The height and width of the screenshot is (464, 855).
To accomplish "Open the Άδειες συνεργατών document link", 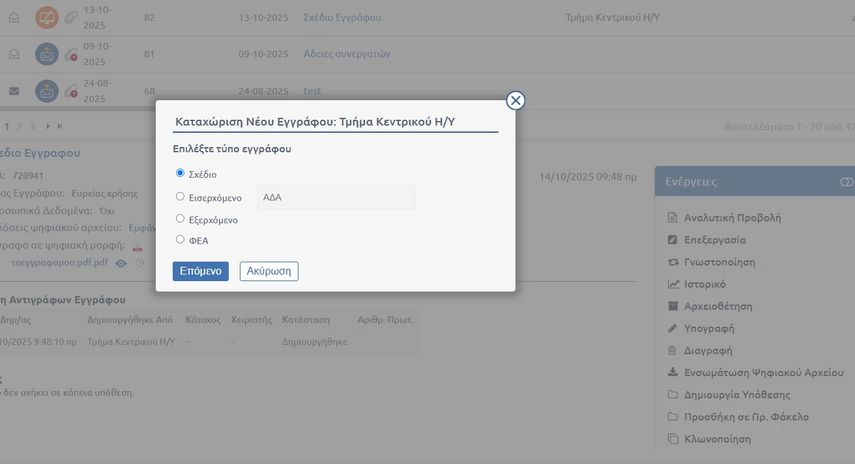I will click(x=346, y=54).
